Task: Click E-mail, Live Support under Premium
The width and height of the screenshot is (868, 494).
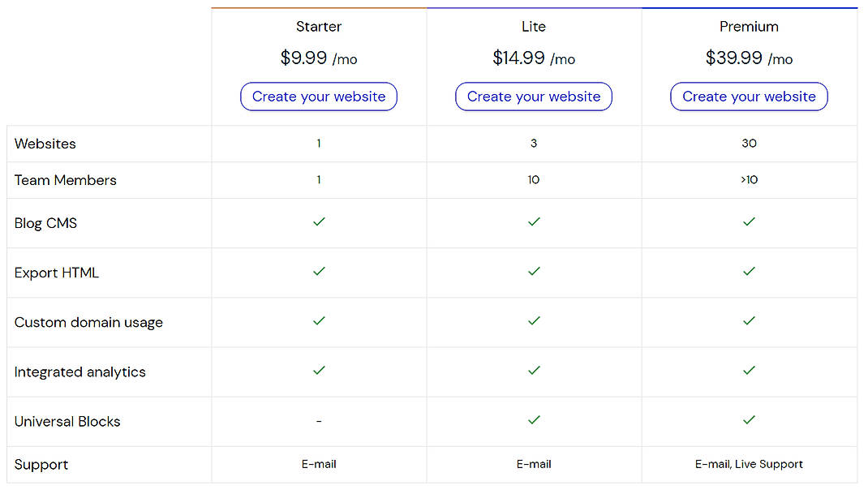Action: click(x=749, y=464)
